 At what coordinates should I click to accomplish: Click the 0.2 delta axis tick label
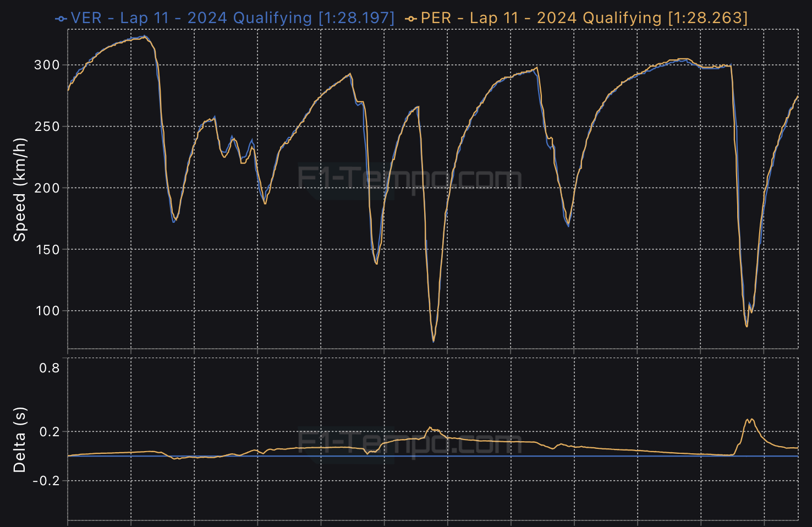click(x=49, y=432)
